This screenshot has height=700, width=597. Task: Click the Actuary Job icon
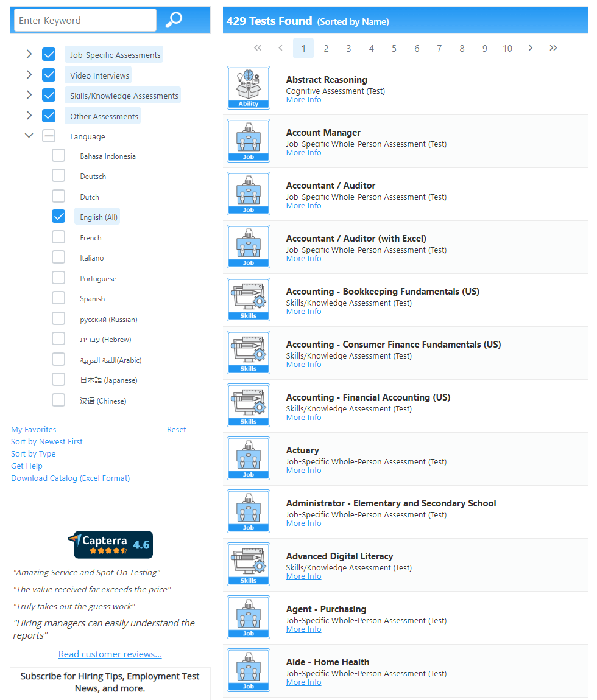coord(249,458)
